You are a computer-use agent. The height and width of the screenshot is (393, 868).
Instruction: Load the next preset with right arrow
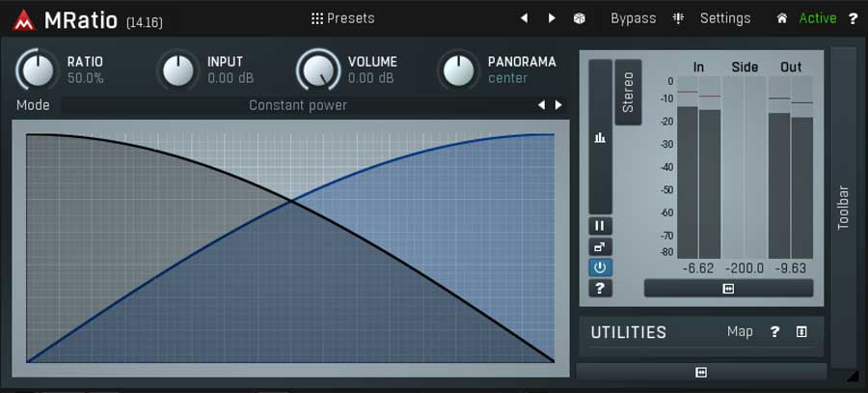[552, 18]
